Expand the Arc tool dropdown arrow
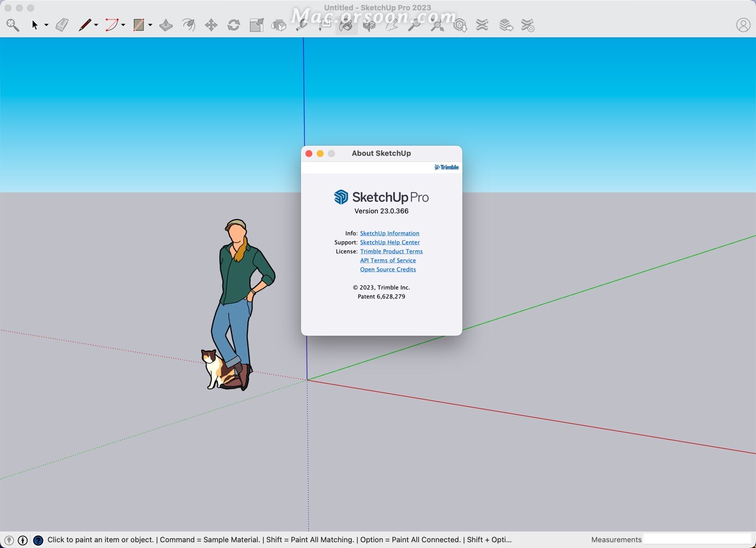Screen dimensions: 756x548 123,25
